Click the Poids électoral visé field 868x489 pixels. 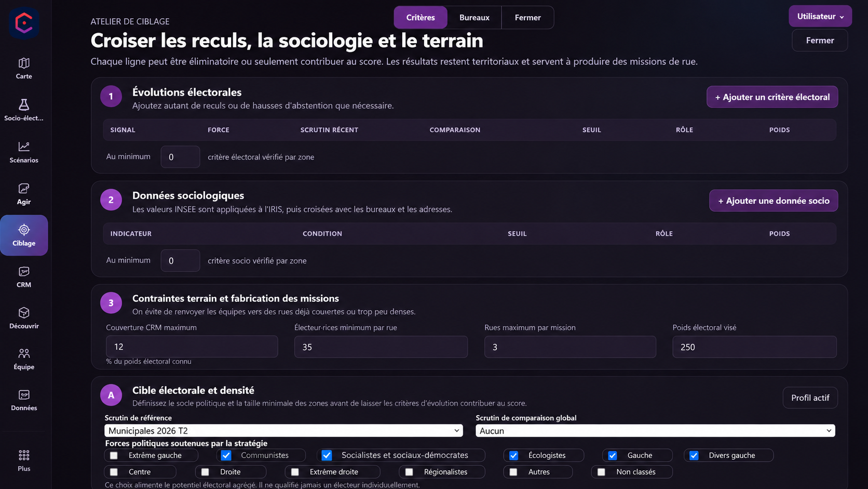(x=754, y=347)
